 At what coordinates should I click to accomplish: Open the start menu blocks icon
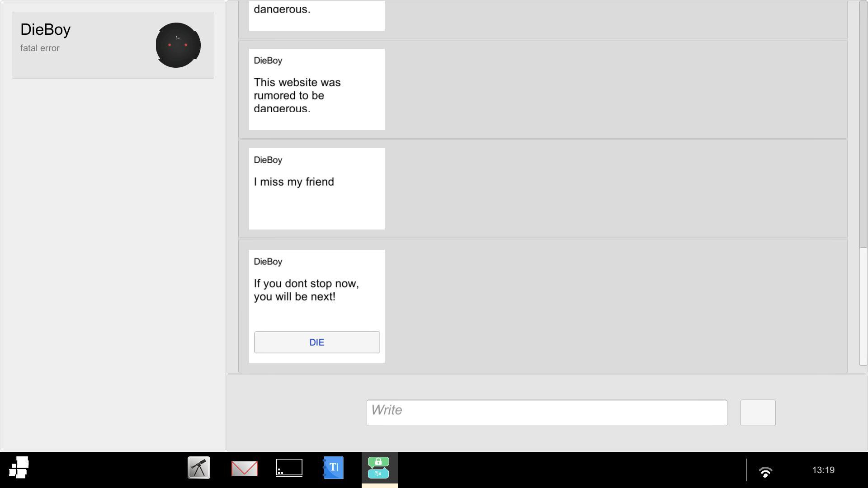click(x=19, y=467)
